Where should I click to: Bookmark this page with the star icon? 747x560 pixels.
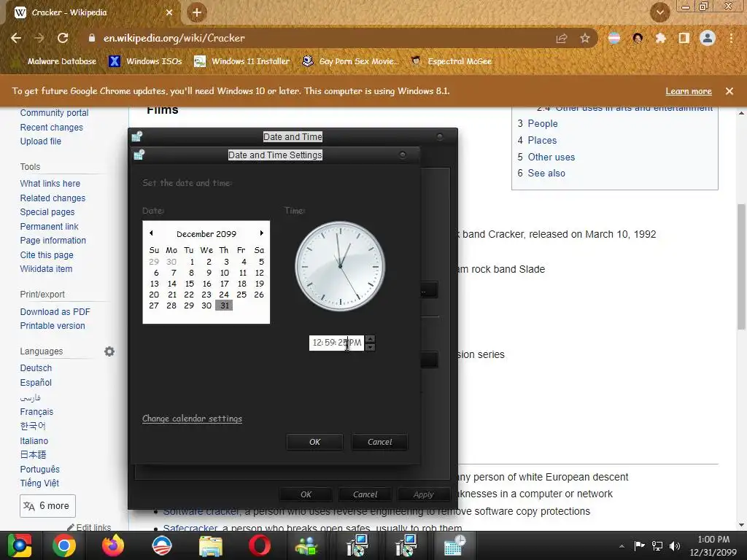click(x=585, y=38)
